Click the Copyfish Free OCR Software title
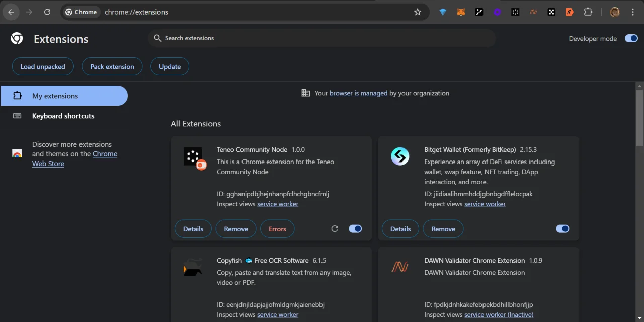Image resolution: width=644 pixels, height=322 pixels. pyautogui.click(x=263, y=260)
